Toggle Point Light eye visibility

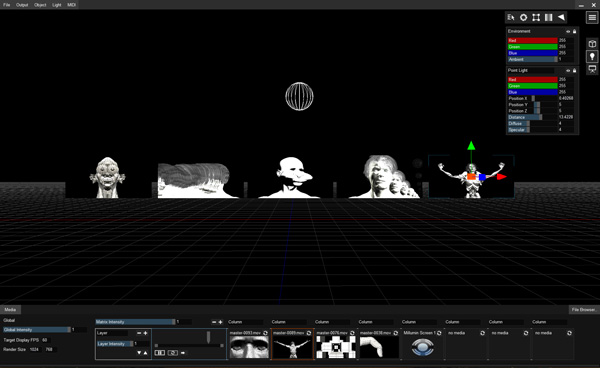coord(568,70)
